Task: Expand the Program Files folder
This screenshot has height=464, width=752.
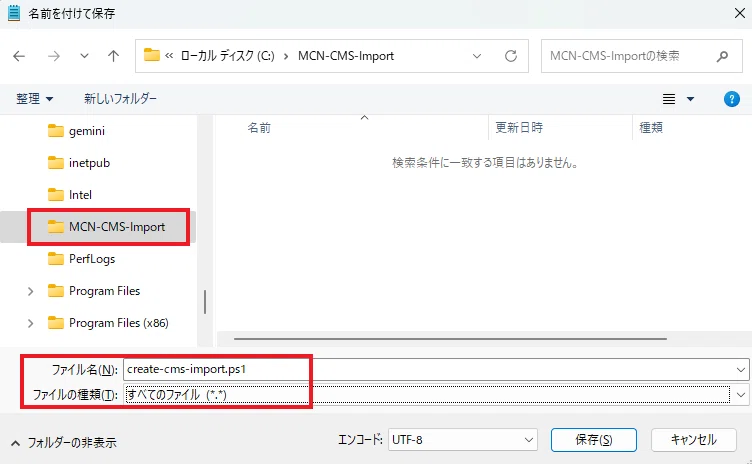Action: pos(31,291)
